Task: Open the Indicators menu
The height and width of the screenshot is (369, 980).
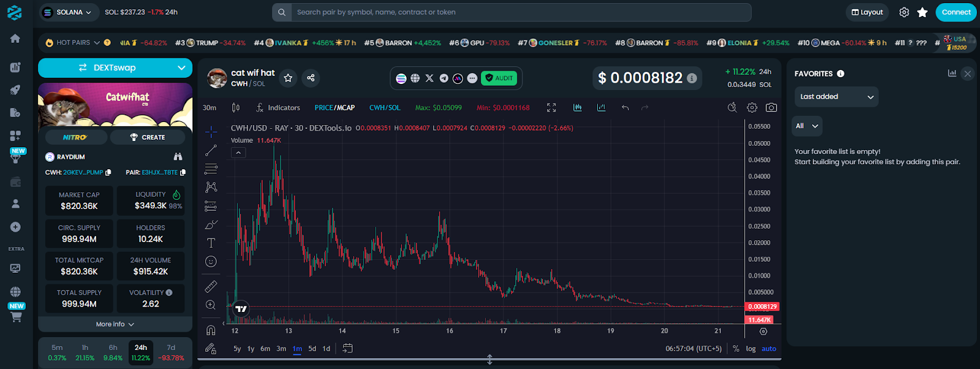Action: (x=278, y=108)
